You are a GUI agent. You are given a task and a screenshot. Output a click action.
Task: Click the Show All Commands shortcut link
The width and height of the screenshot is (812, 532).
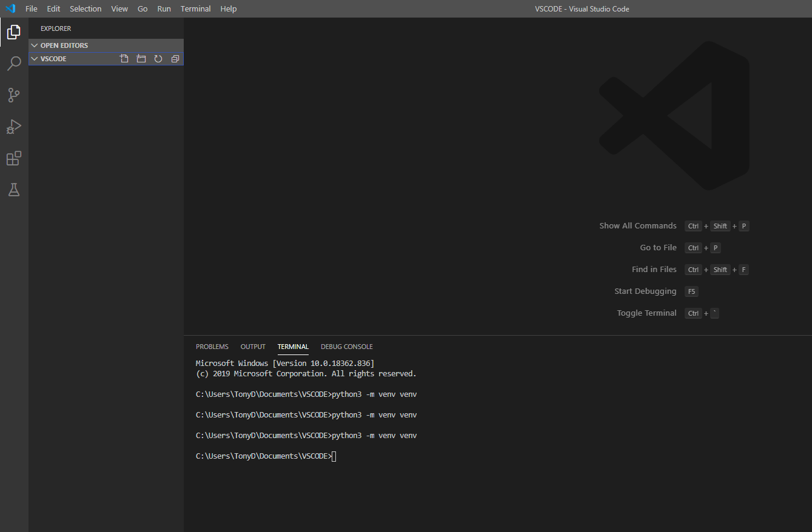637,225
